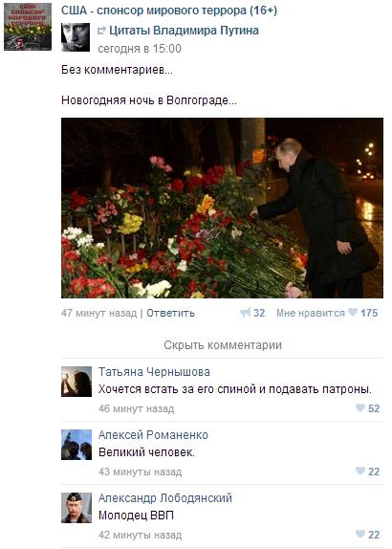Open Александр Лободянский's profile picture
The width and height of the screenshot is (392, 549).
pos(76,508)
